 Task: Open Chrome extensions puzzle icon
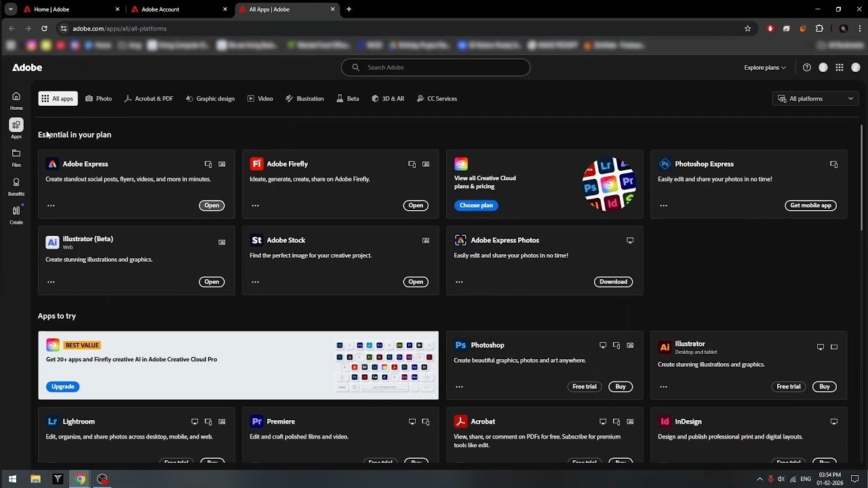pos(819,28)
